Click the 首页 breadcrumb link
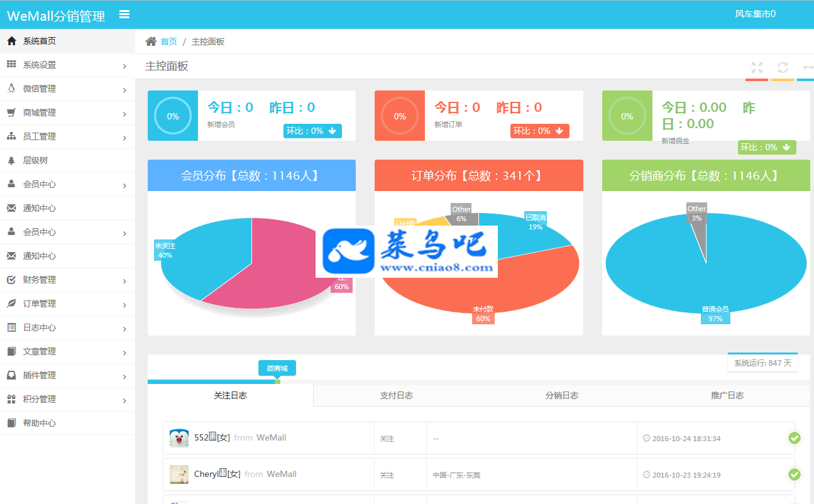The width and height of the screenshot is (814, 504). (x=168, y=41)
